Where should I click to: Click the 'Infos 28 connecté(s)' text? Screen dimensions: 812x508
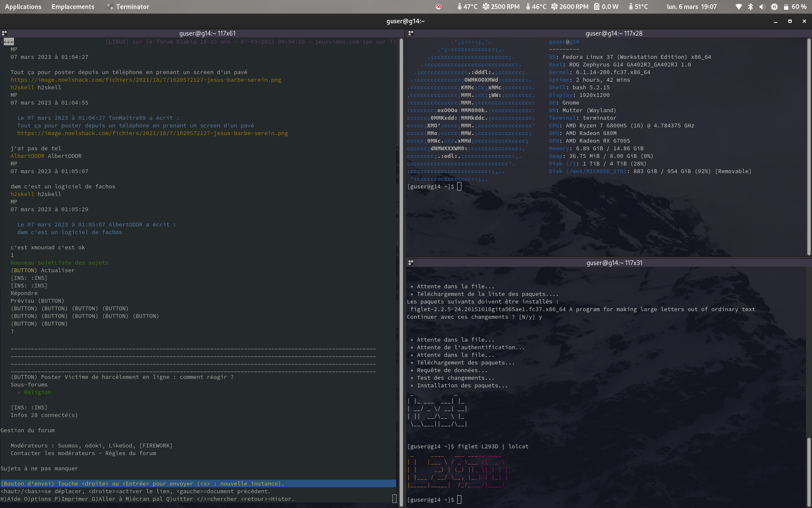pyautogui.click(x=44, y=415)
